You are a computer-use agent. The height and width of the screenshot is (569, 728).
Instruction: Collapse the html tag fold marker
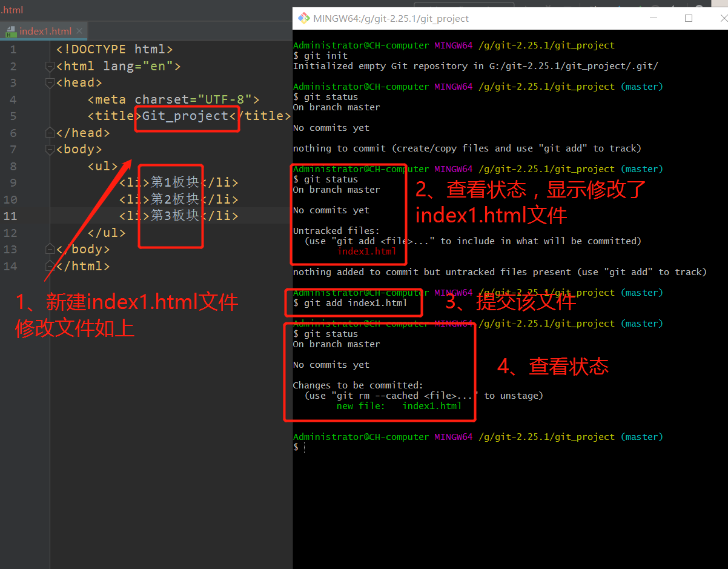click(50, 66)
